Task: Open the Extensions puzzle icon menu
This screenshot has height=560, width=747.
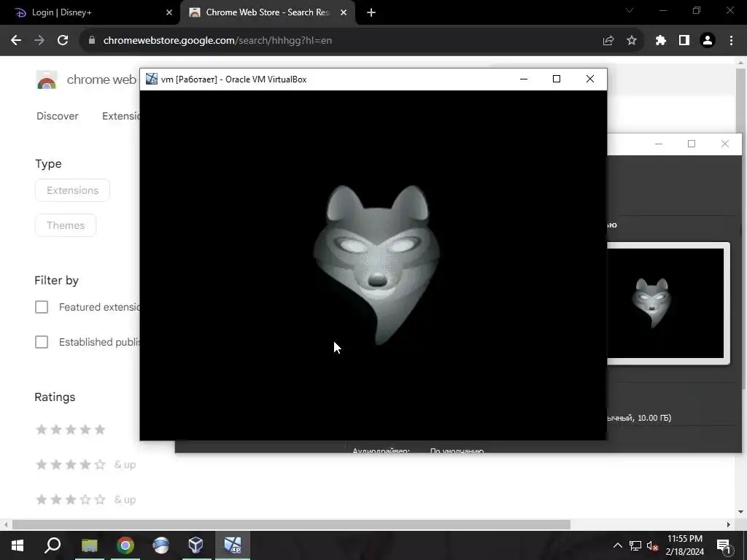Action: click(661, 41)
